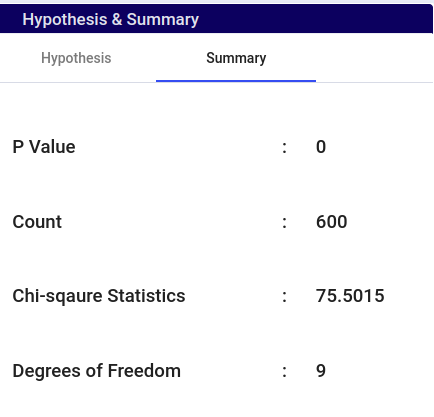Select the Summary tab
This screenshot has height=417, width=434.
point(236,58)
